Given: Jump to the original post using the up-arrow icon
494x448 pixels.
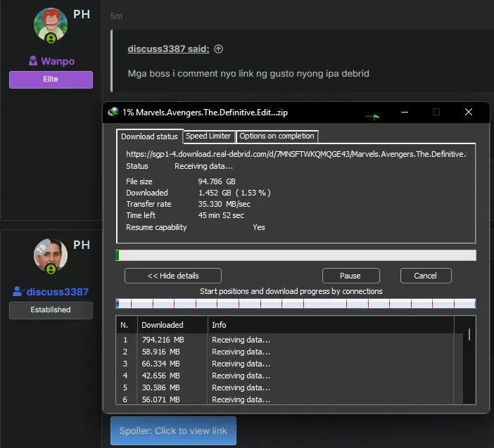Looking at the screenshot, I should (x=218, y=49).
